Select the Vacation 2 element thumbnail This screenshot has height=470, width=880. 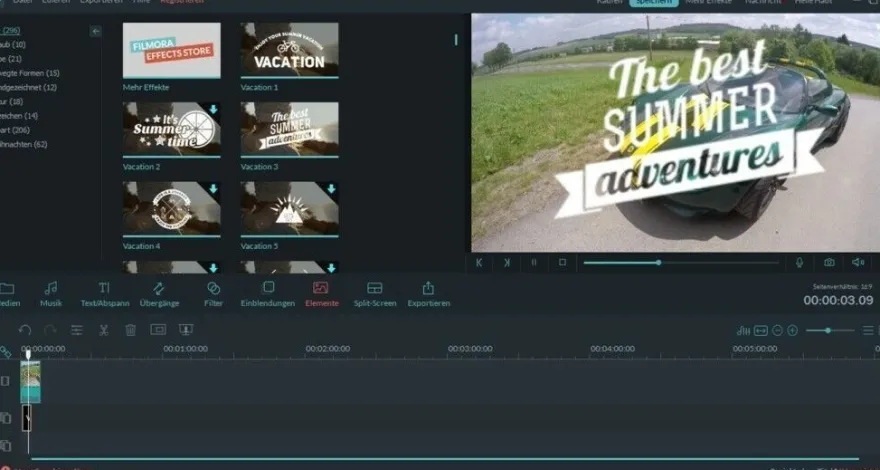coord(172,130)
